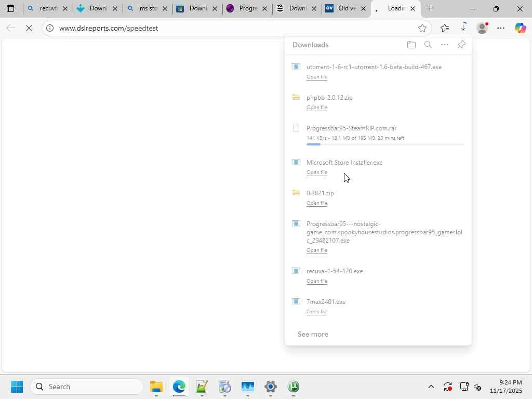Click the address bar URL
The image size is (532, 399).
click(x=109, y=28)
